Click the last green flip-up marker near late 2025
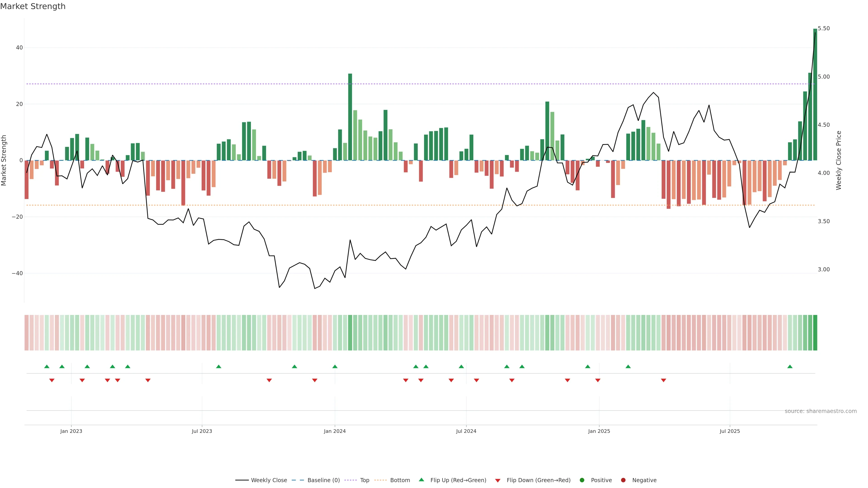This screenshot has width=868, height=488. point(790,366)
